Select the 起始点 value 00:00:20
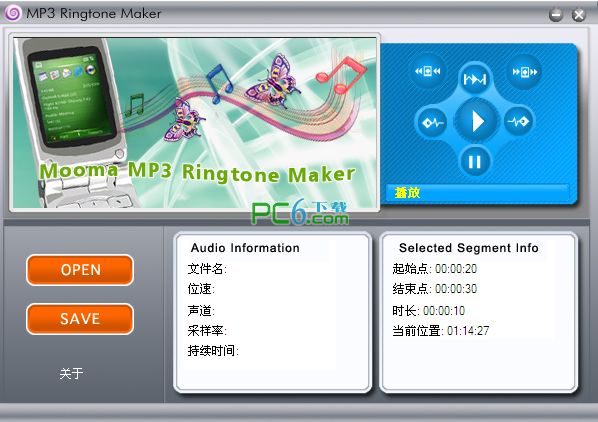 coord(456,269)
